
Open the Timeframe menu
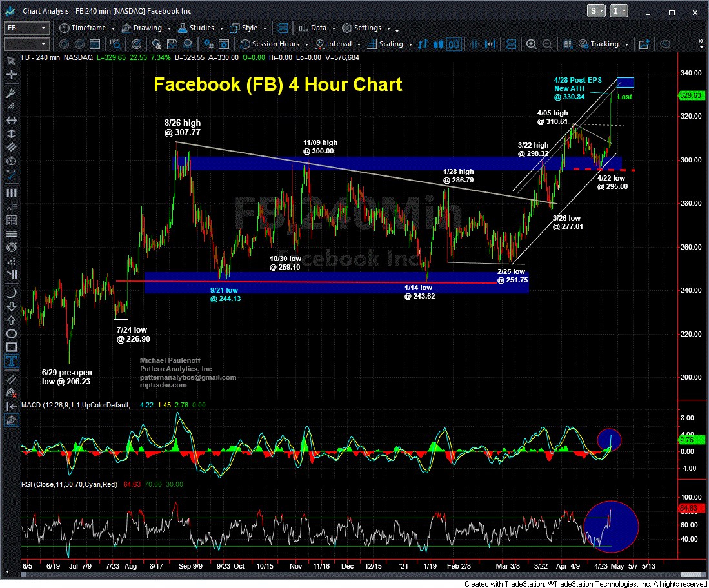pos(87,28)
